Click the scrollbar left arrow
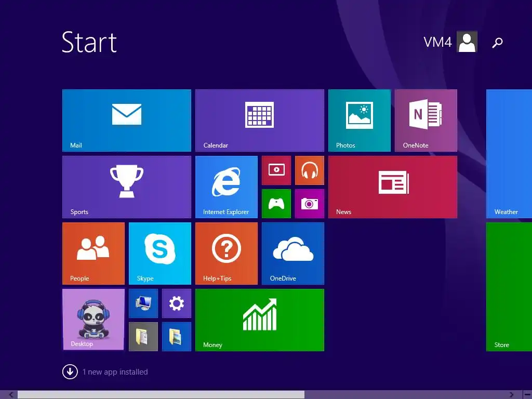Screen dimensions: 532x399 click(x=11, y=395)
